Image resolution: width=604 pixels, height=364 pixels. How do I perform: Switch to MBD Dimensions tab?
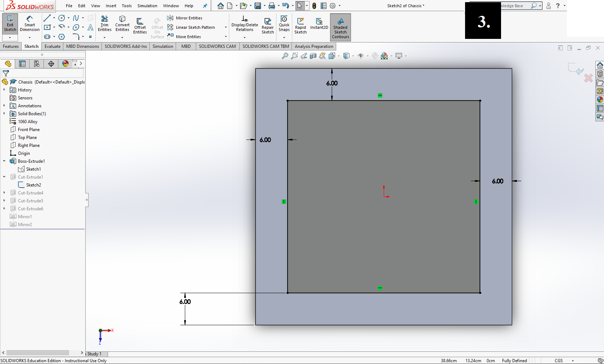click(82, 46)
